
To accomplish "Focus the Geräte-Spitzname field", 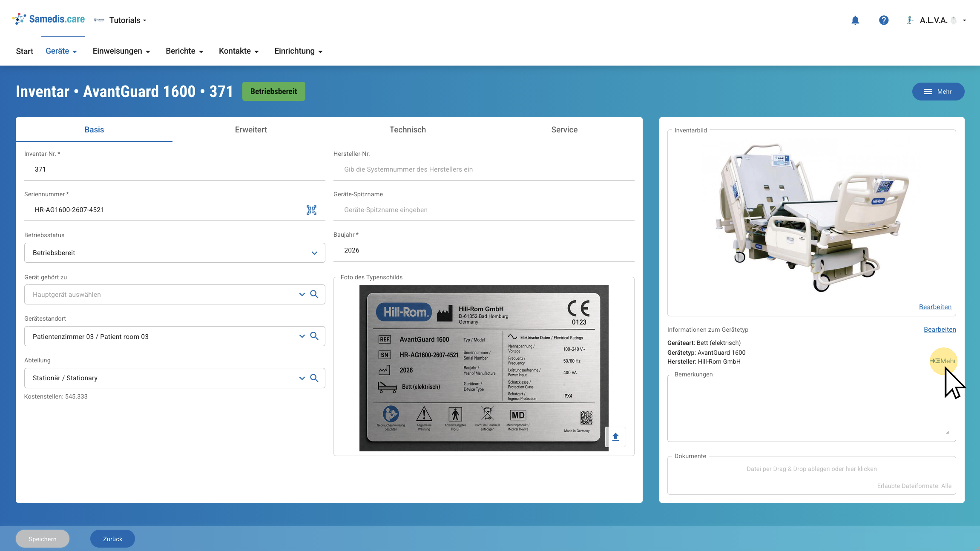I will click(484, 210).
